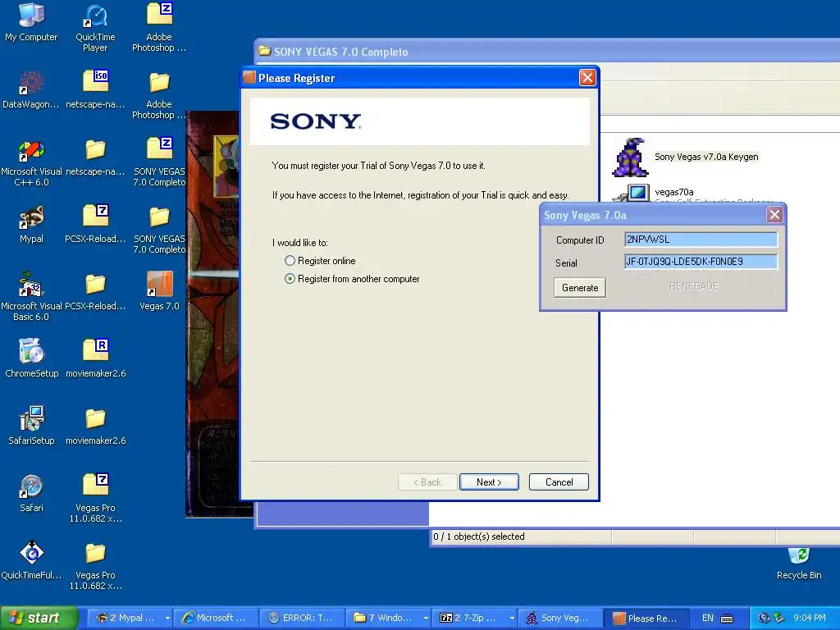
Task: Select the Microsoft Visual C++ 6.0 shortcut
Action: tap(31, 162)
